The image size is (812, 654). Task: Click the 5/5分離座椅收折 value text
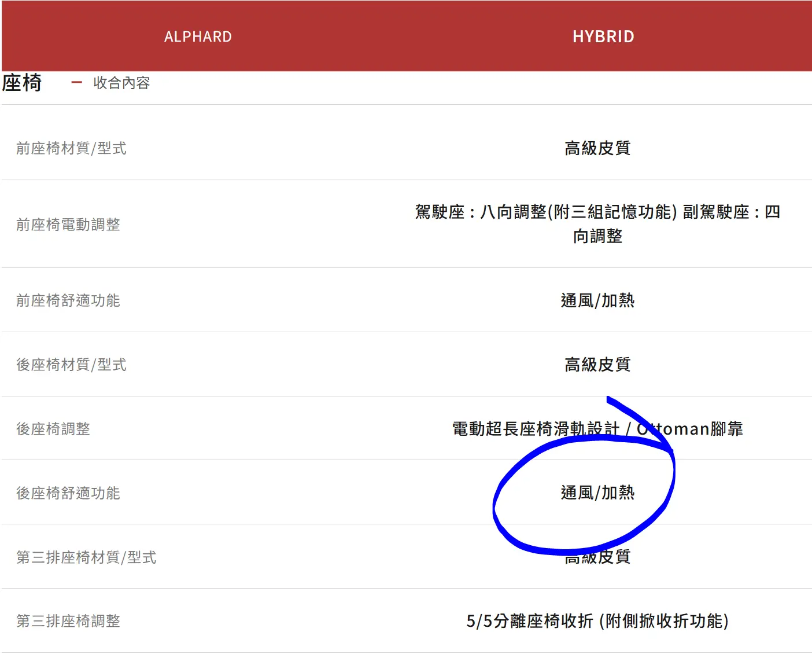point(597,621)
